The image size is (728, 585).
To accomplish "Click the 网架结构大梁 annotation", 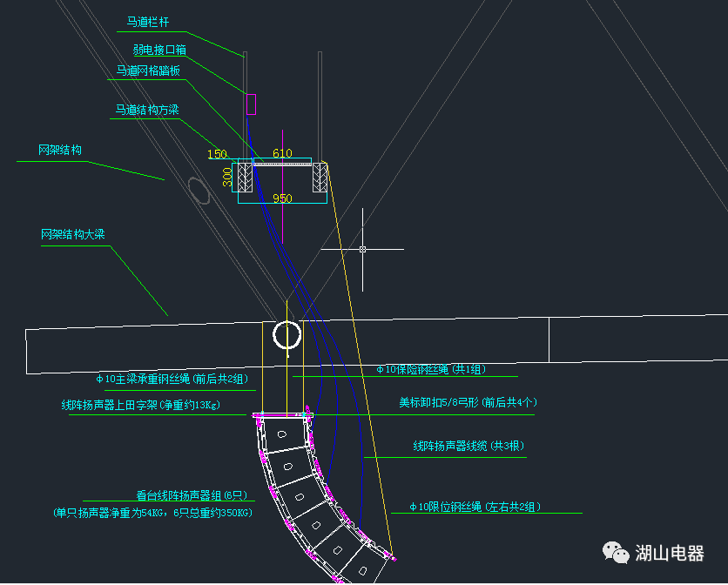I will point(72,235).
